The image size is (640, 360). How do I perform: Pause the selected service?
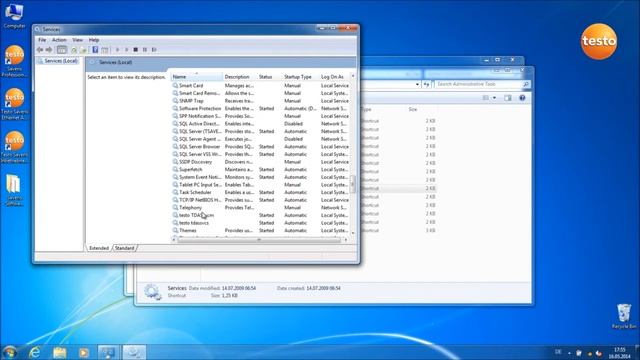(145, 50)
